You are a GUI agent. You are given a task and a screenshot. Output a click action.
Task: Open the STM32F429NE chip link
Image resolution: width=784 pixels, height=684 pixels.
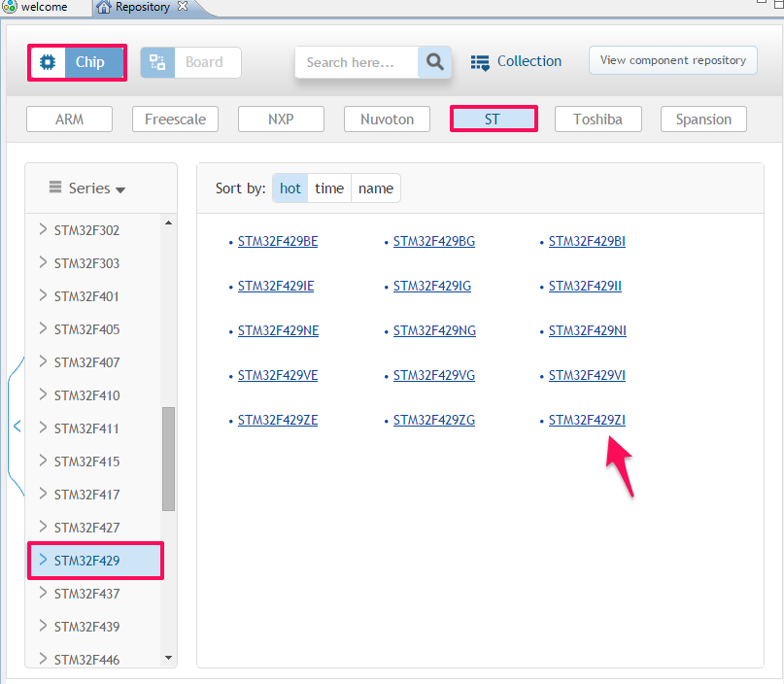278,330
